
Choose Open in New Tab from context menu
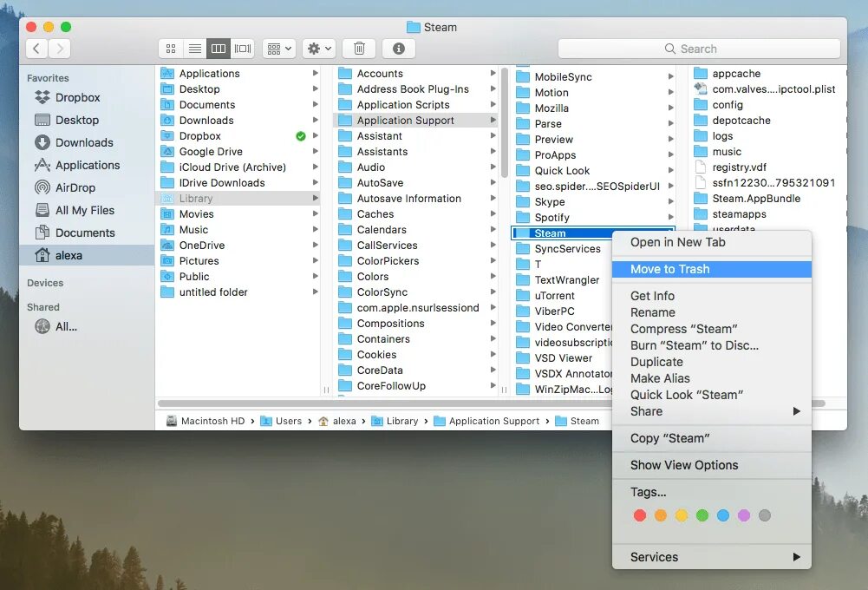(711, 242)
